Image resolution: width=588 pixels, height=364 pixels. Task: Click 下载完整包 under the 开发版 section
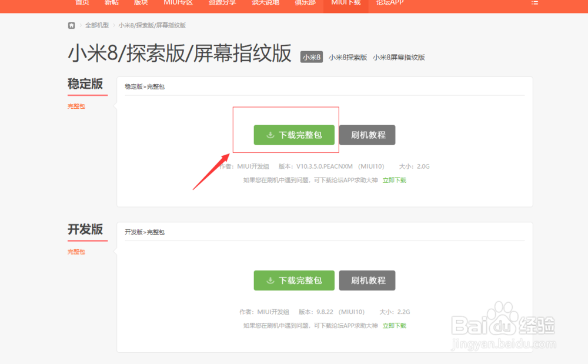point(294,280)
